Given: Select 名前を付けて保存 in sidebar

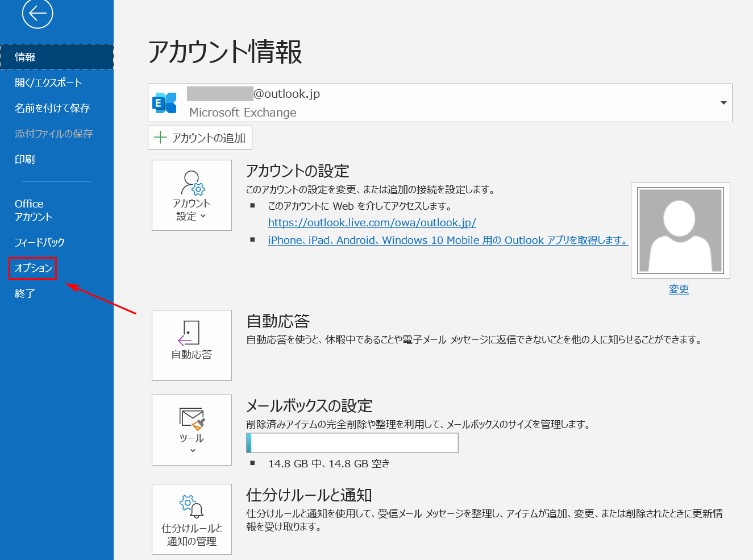Looking at the screenshot, I should (x=52, y=108).
